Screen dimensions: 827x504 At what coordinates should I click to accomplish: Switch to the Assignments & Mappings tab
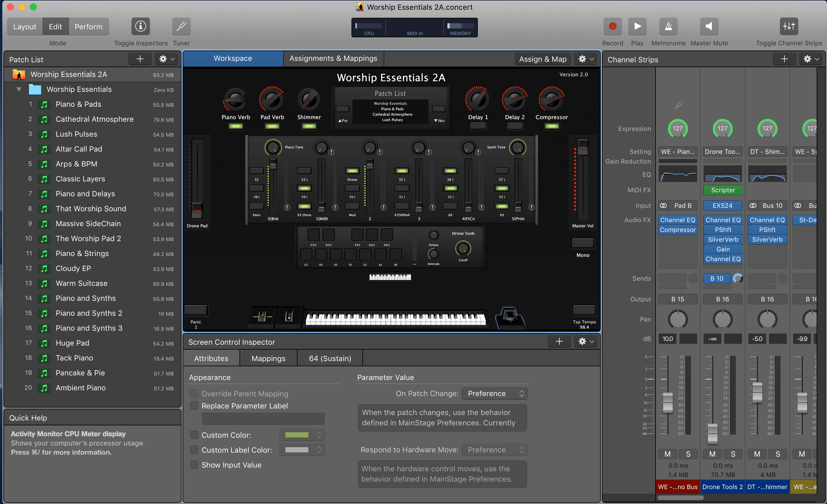click(x=333, y=58)
